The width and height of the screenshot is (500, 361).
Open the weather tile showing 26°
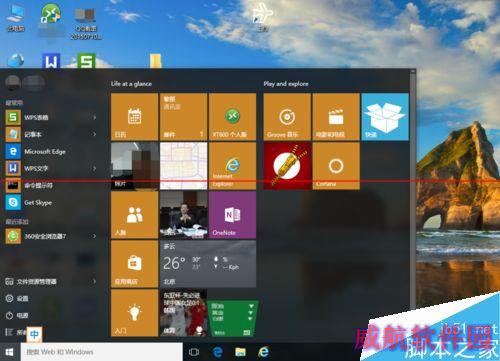[208, 264]
